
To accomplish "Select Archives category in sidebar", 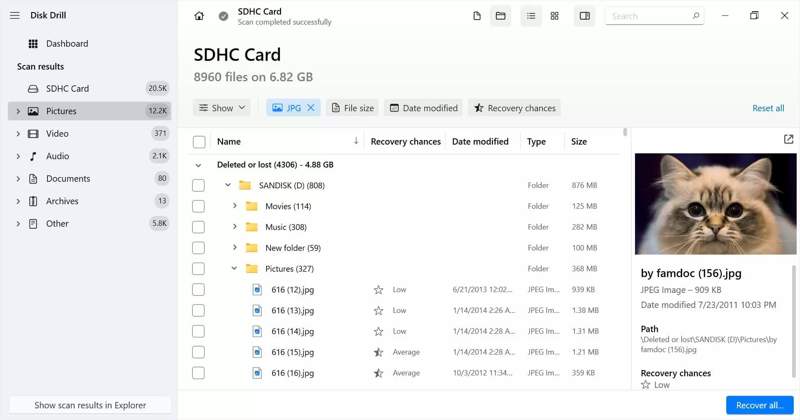I will pyautogui.click(x=89, y=201).
